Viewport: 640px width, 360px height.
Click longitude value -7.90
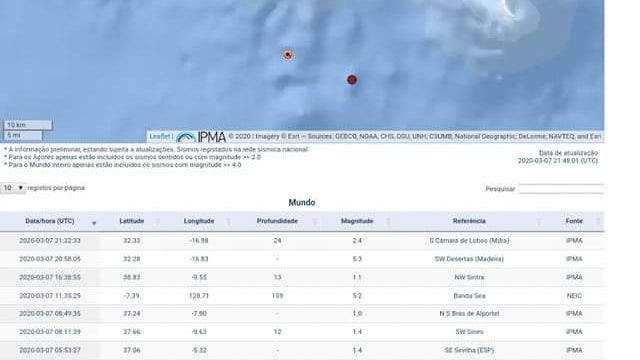point(199,313)
